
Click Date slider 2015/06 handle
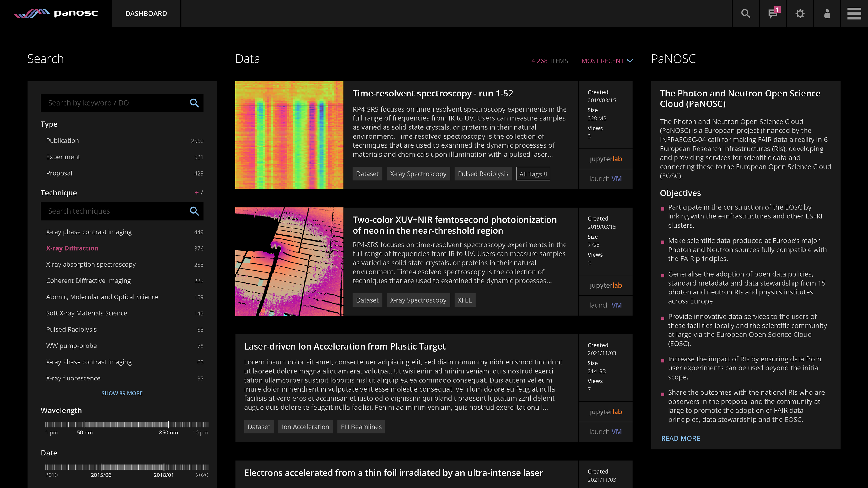coord(101,467)
